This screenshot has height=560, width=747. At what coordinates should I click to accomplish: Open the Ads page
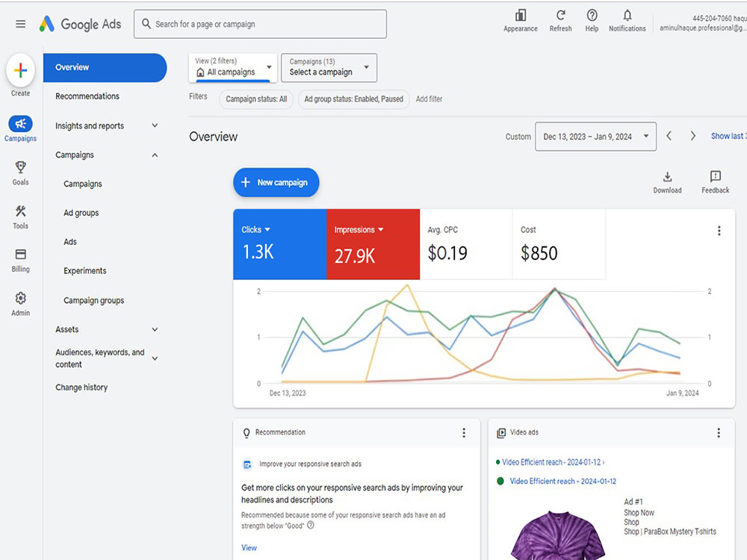click(x=70, y=242)
